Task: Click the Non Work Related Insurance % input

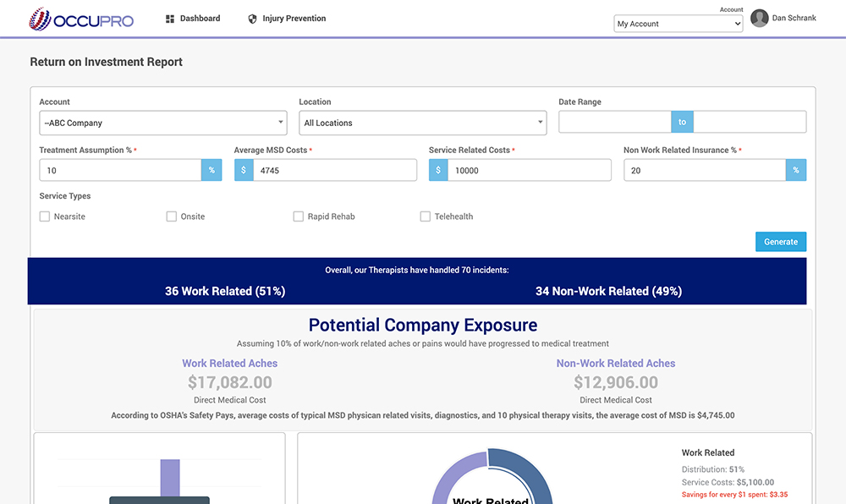Action: 705,170
